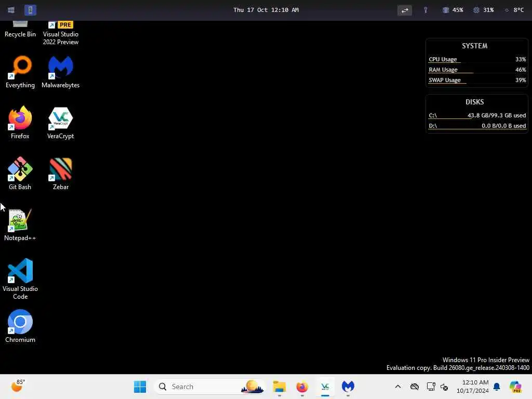Select the Notepad++ desktop icon
The image size is (532, 399).
[x=20, y=224]
